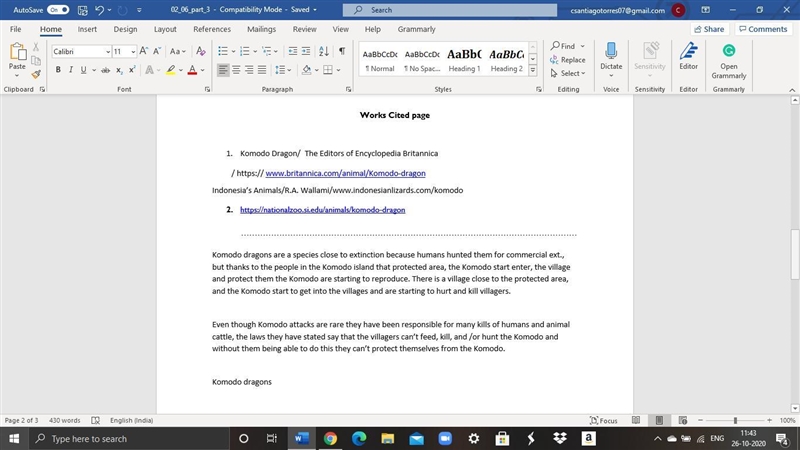Set center paragraph alignment
Viewport: 800px width, 450px height.
(236, 70)
